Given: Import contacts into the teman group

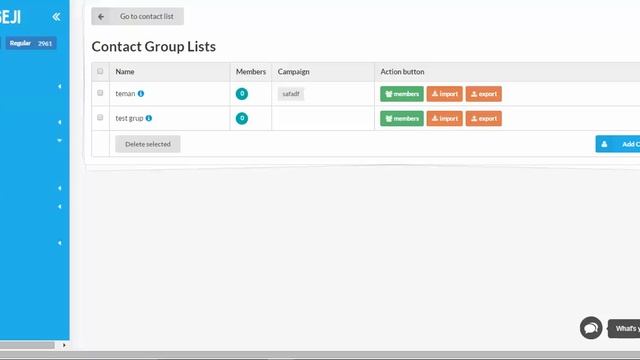Looking at the screenshot, I should point(444,94).
